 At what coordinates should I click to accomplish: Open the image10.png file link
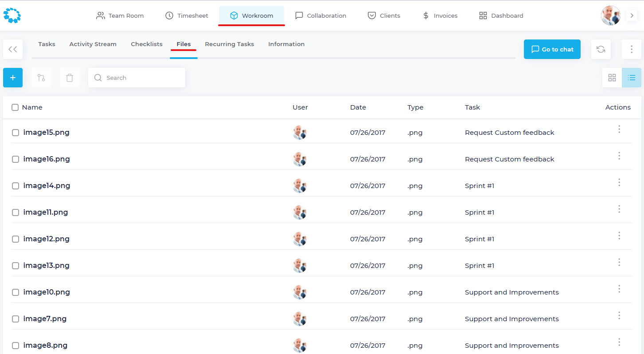click(x=47, y=292)
